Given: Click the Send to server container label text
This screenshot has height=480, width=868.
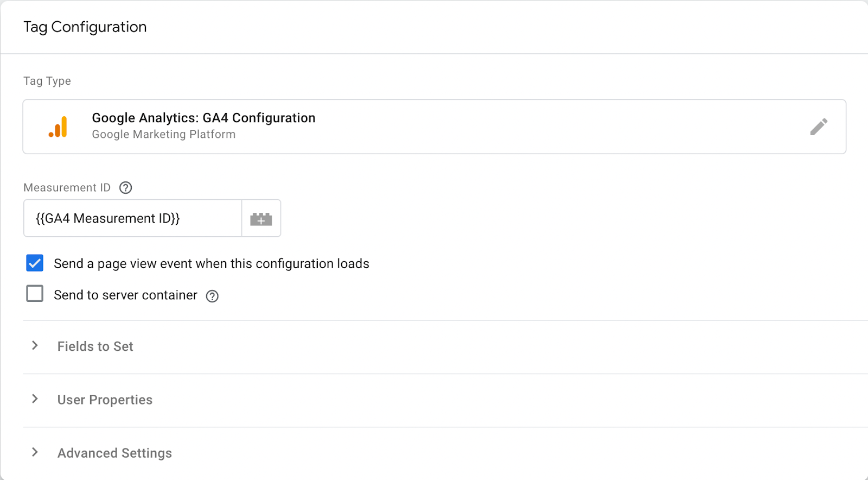Looking at the screenshot, I should click(x=125, y=295).
